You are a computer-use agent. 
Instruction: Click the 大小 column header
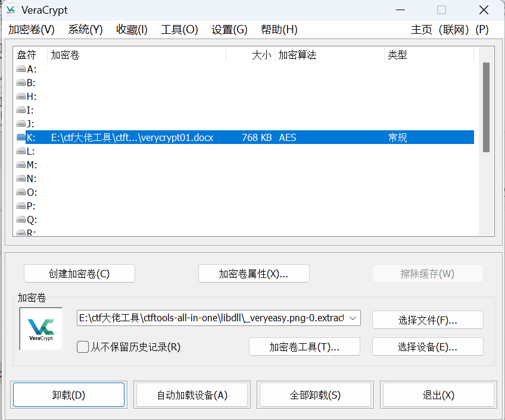pyautogui.click(x=251, y=55)
